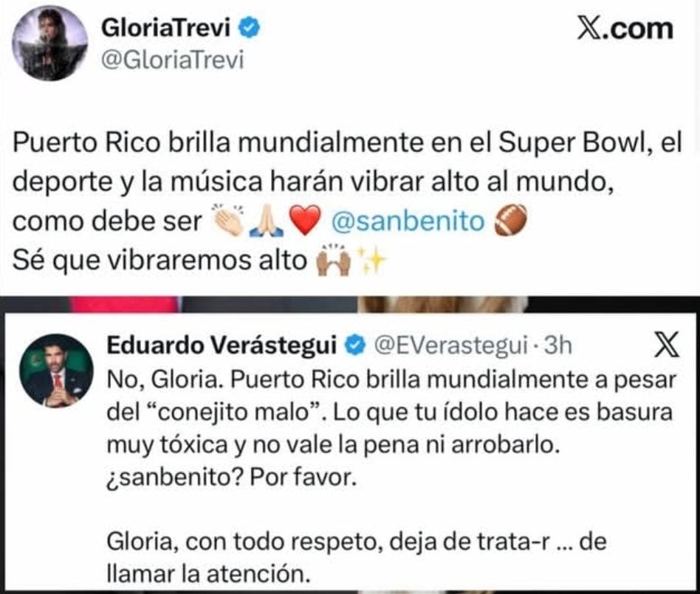Open the @EVerastegui handle
Image resolution: width=700 pixels, height=594 pixels.
pyautogui.click(x=450, y=345)
